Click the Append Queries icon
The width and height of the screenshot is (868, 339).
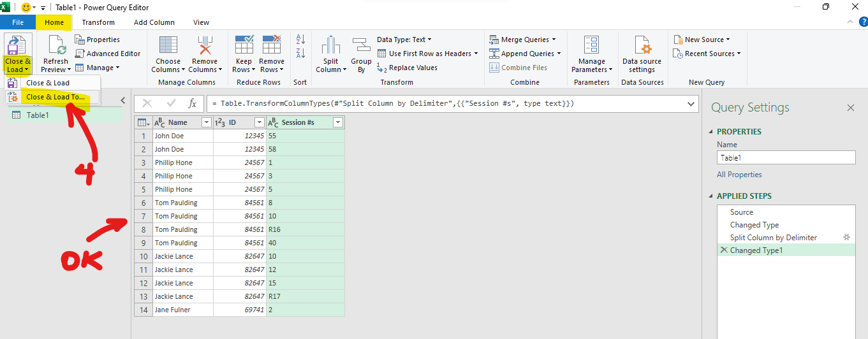tap(494, 54)
